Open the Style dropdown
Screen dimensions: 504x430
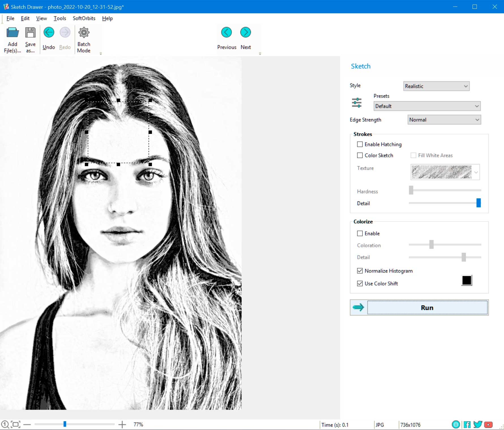coord(436,86)
